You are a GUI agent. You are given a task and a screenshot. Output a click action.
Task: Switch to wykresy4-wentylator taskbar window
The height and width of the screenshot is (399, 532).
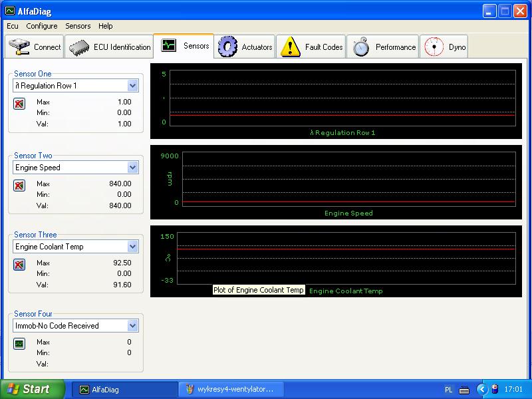pos(231,390)
